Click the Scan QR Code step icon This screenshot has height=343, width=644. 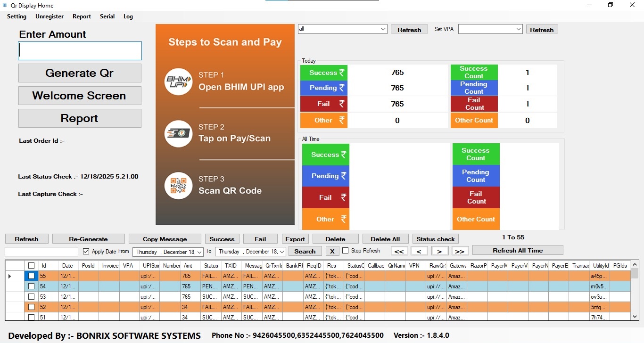pyautogui.click(x=178, y=186)
